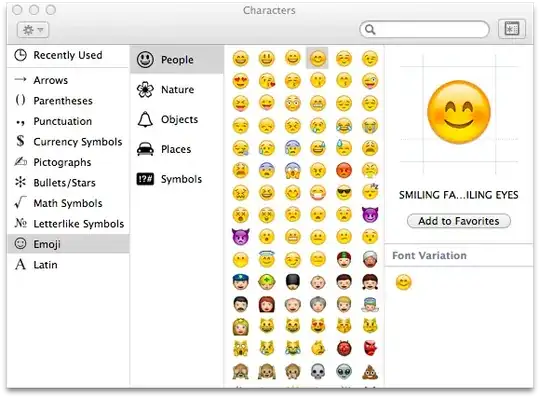Select the Emoji category
Image resolution: width=540 pixels, height=398 pixels.
click(68, 244)
